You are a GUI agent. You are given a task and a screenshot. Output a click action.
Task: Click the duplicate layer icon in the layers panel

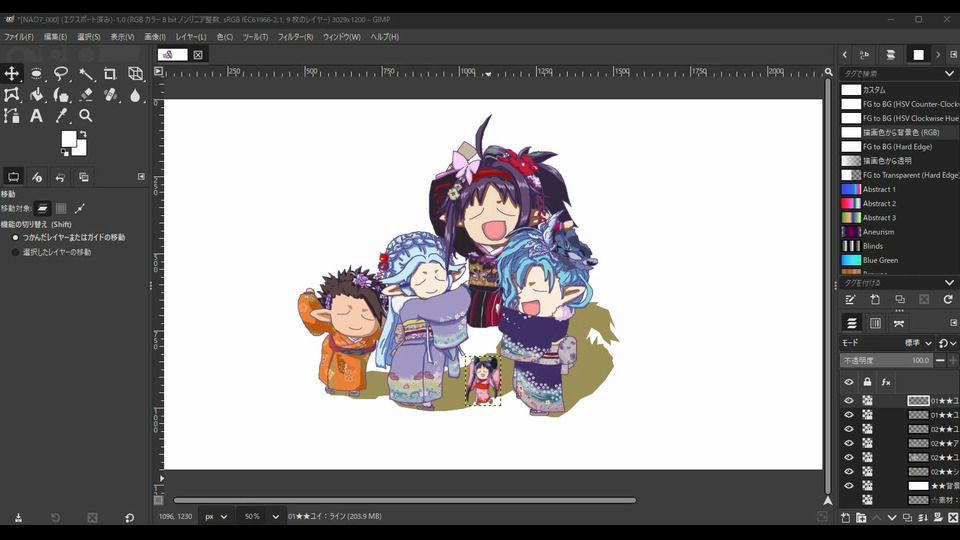click(907, 518)
